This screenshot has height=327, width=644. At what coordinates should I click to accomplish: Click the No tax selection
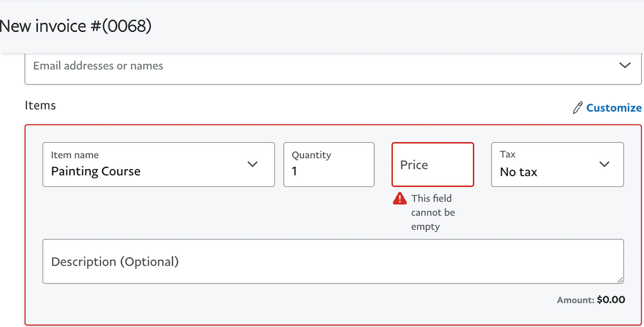tap(518, 172)
